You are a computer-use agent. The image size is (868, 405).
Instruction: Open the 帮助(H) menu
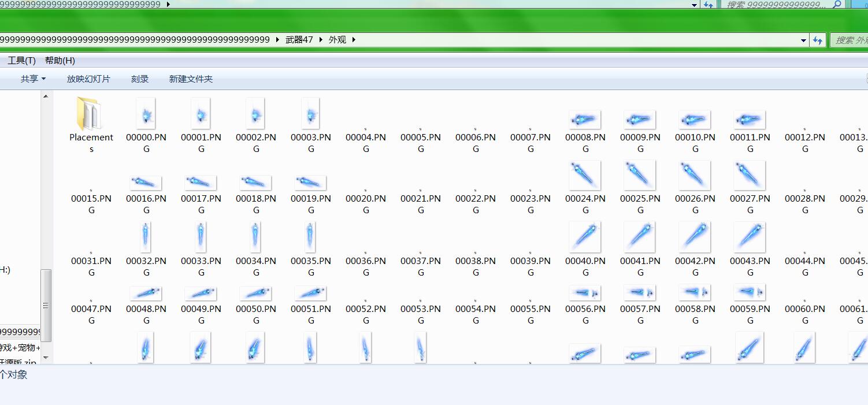60,61
